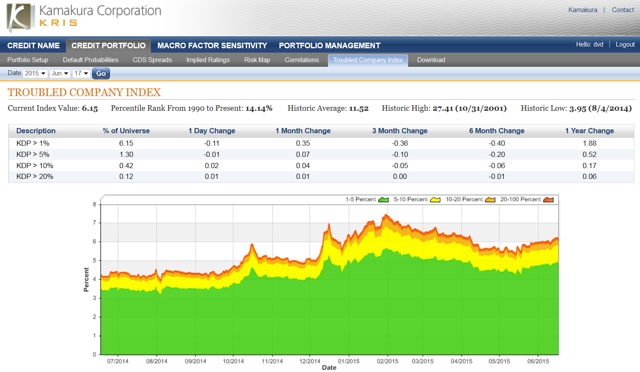
Task: Toggle the 5-10 Percent yellow legend icon
Action: point(436,200)
